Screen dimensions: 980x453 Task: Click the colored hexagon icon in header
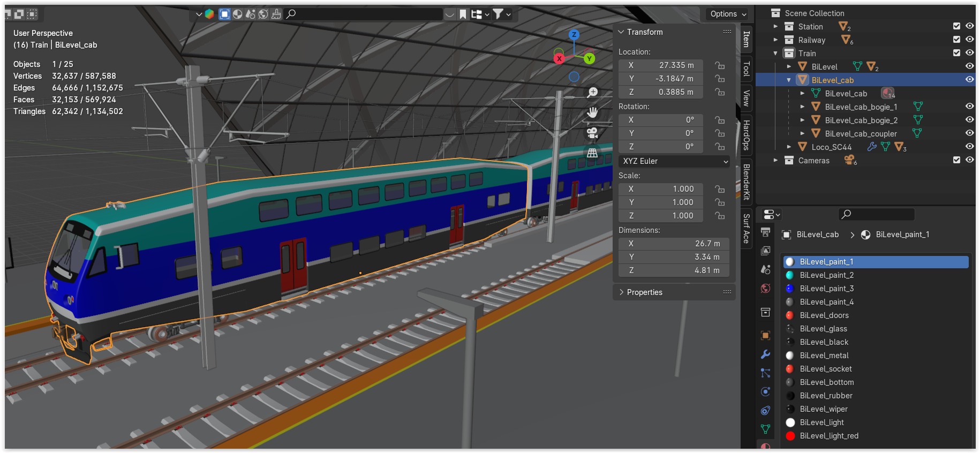pyautogui.click(x=209, y=14)
